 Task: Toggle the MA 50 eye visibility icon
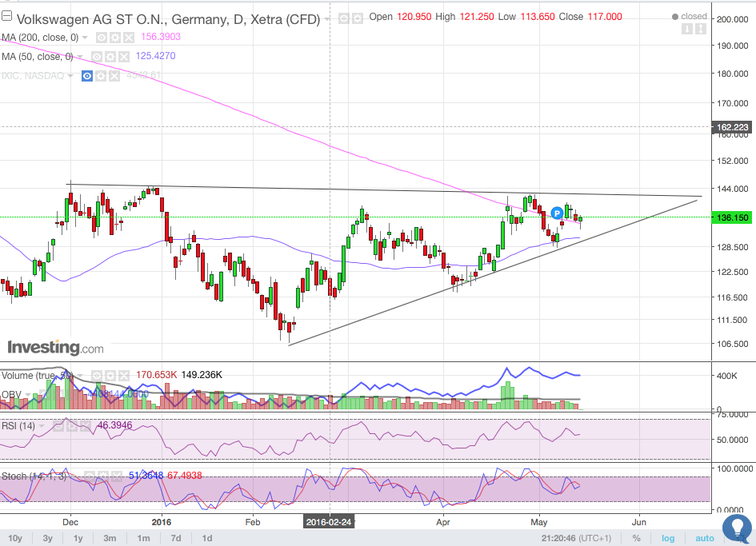tap(97, 57)
